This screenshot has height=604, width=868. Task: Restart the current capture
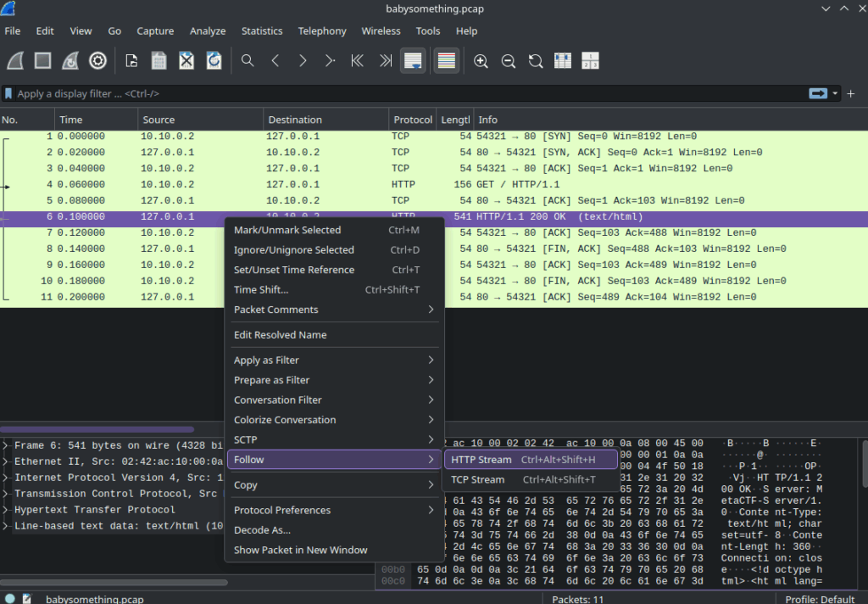tap(70, 60)
